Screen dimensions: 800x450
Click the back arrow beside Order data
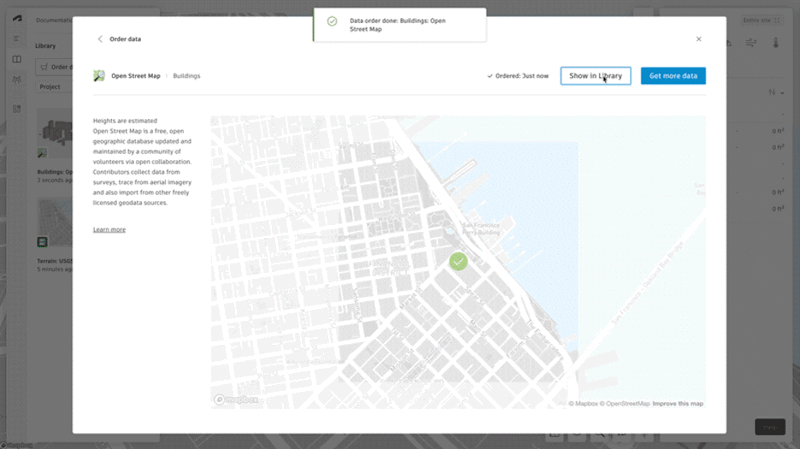100,39
